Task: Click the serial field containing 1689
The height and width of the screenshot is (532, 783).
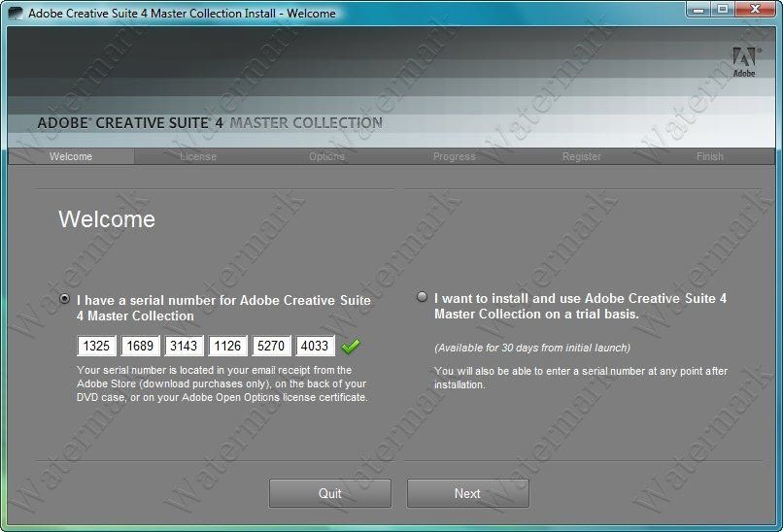Action: [140, 346]
